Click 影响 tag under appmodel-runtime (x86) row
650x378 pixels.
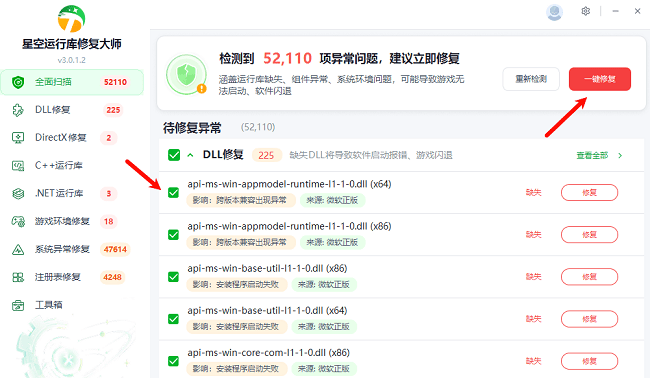(x=240, y=242)
